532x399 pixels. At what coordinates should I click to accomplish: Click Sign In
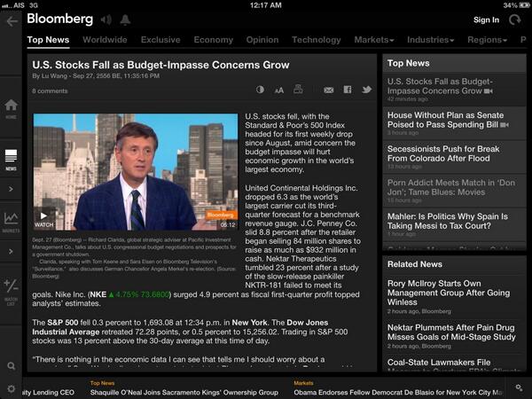pos(486,20)
